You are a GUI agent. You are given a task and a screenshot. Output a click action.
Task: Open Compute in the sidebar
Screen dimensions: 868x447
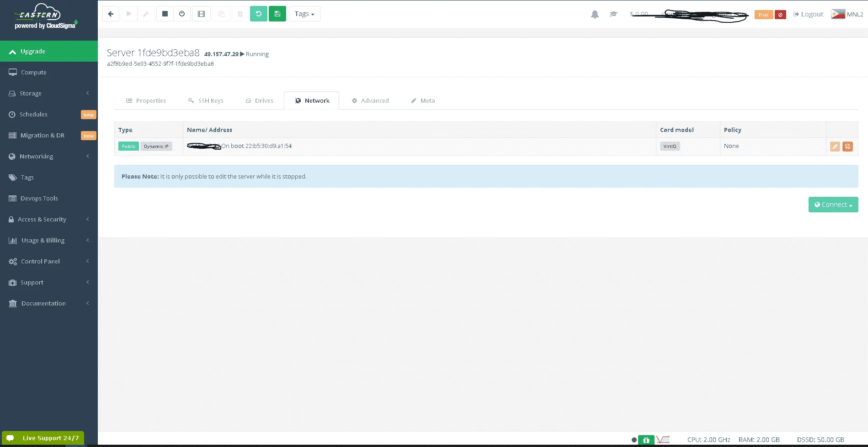49,72
